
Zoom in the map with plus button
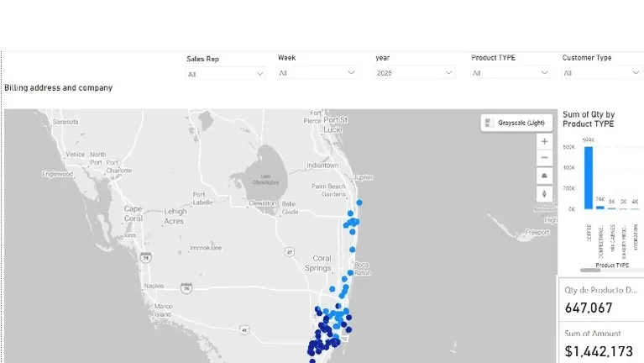click(x=544, y=141)
